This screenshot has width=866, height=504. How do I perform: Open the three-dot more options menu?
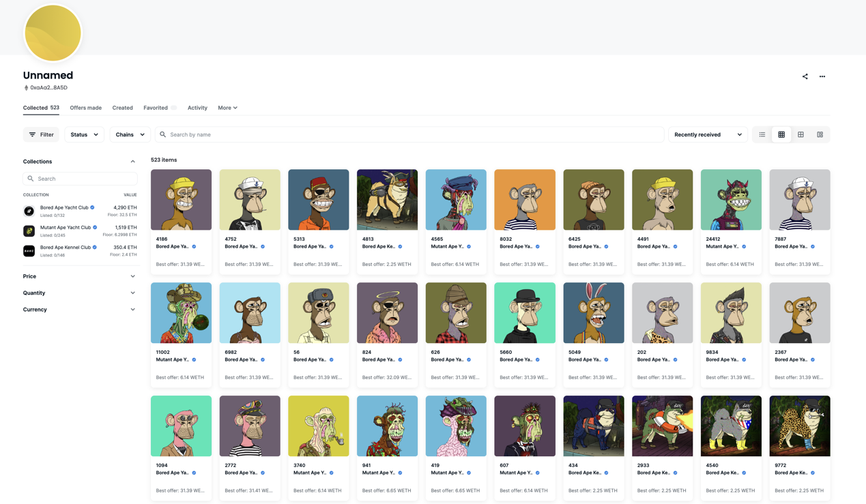(822, 76)
